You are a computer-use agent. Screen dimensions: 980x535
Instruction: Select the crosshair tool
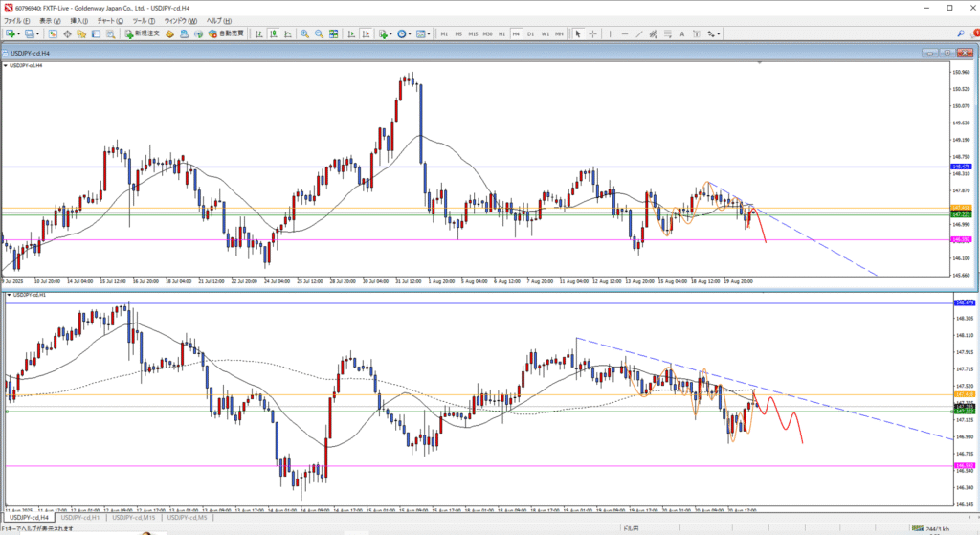tap(592, 33)
